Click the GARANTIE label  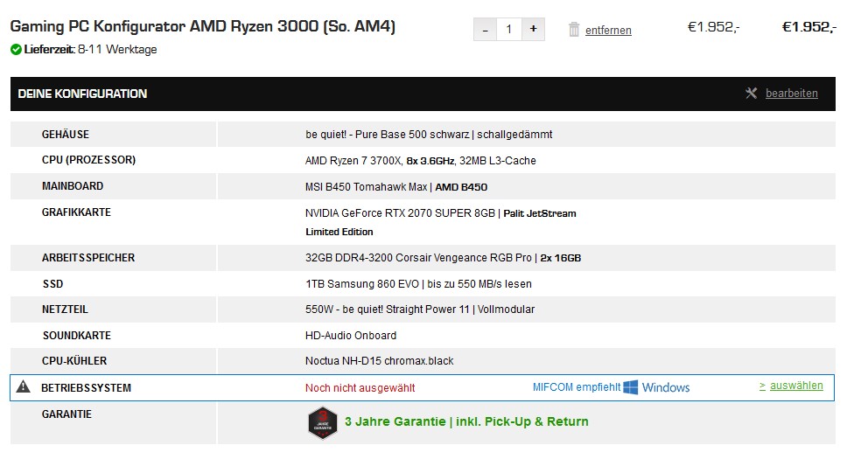point(67,414)
